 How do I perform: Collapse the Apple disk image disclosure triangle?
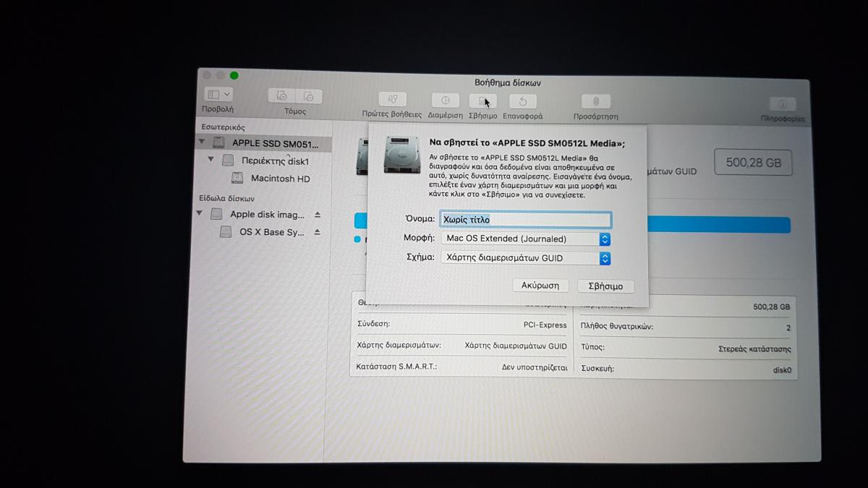(x=200, y=214)
